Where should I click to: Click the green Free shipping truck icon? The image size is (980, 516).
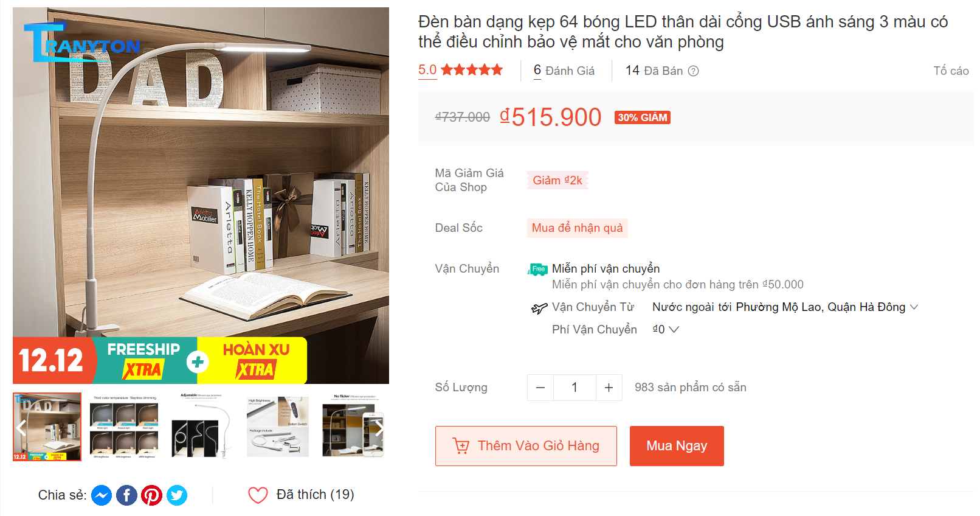pos(537,269)
